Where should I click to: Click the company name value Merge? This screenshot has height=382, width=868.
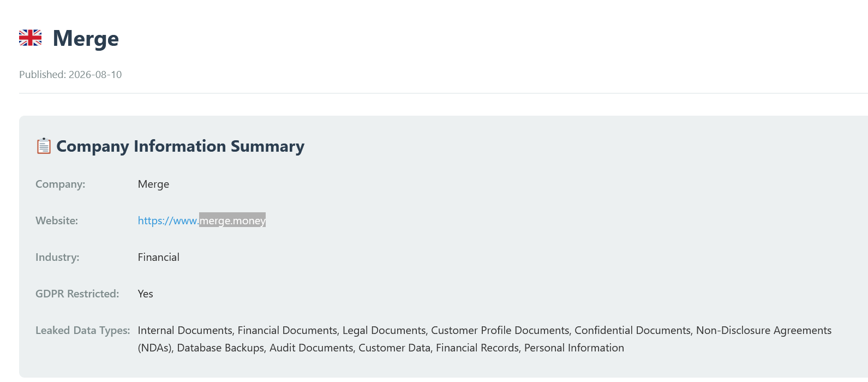pyautogui.click(x=153, y=184)
